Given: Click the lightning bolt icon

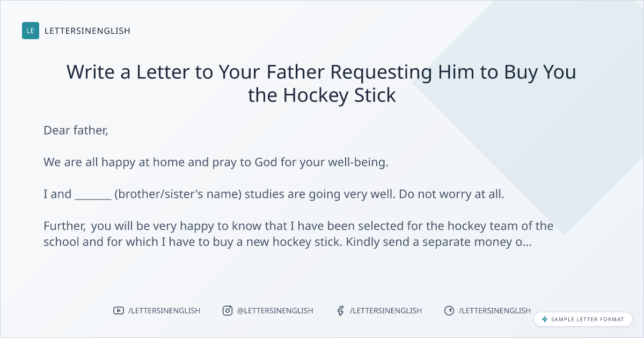Looking at the screenshot, I should pos(545,319).
